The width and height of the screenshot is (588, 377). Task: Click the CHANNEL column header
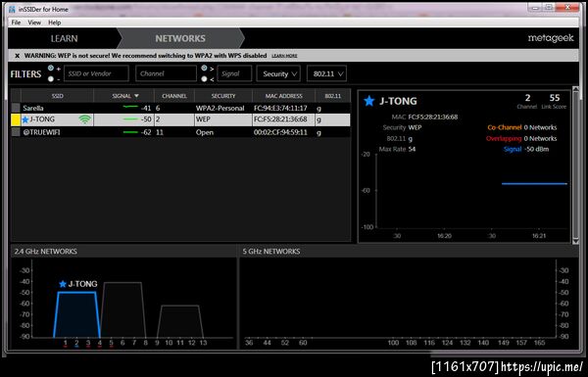(174, 96)
